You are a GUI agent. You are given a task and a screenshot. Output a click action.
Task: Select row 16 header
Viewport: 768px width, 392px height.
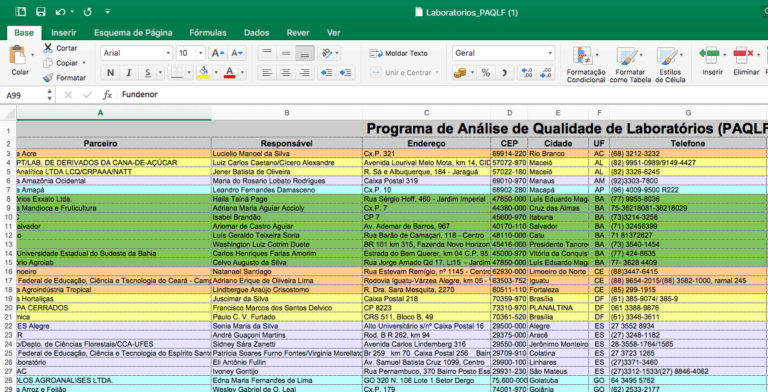pos(8,271)
